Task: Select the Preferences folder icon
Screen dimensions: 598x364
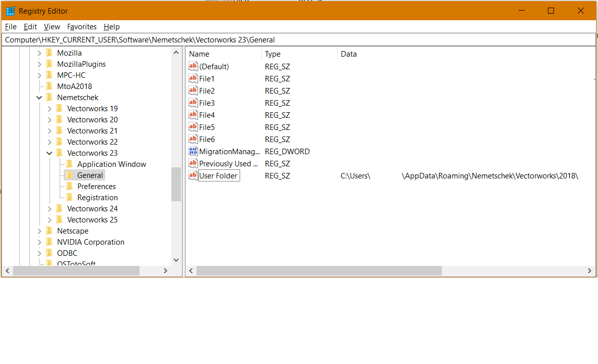Action: click(x=69, y=187)
